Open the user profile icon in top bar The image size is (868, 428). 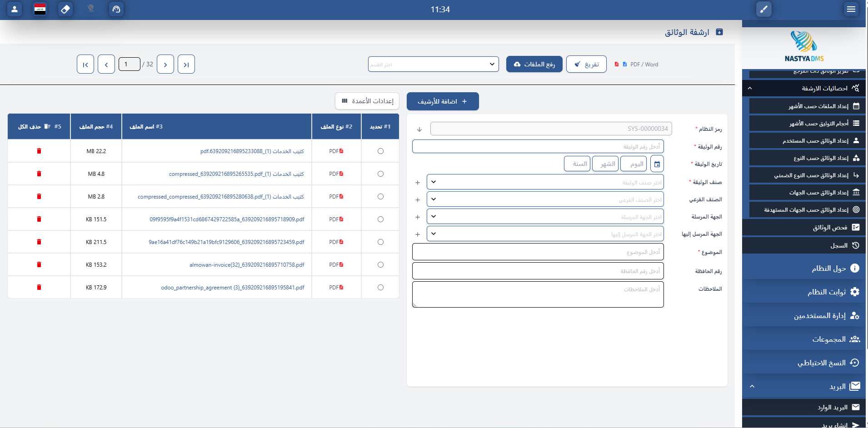[15, 9]
